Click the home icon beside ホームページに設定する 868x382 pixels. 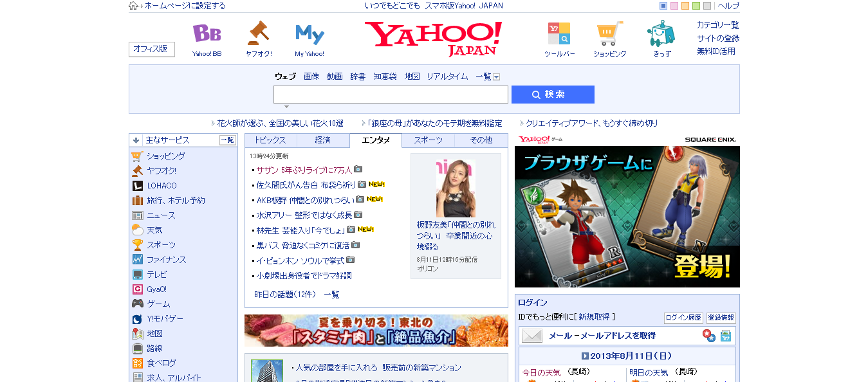click(134, 6)
